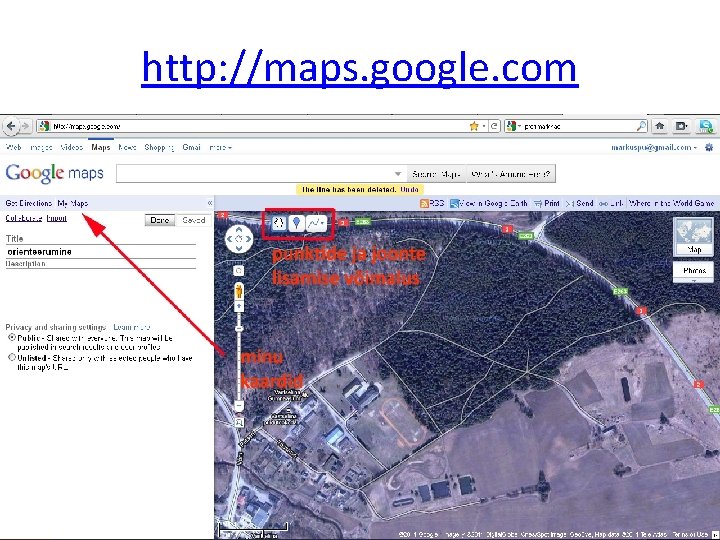720x540 pixels.
Task: Click the browser back button
Action: [x=11, y=126]
